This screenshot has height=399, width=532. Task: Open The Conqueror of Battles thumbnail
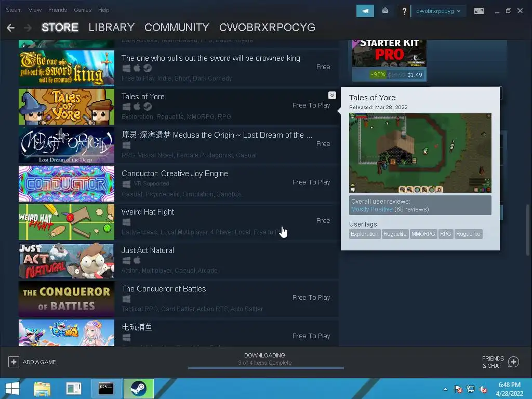[66, 299]
